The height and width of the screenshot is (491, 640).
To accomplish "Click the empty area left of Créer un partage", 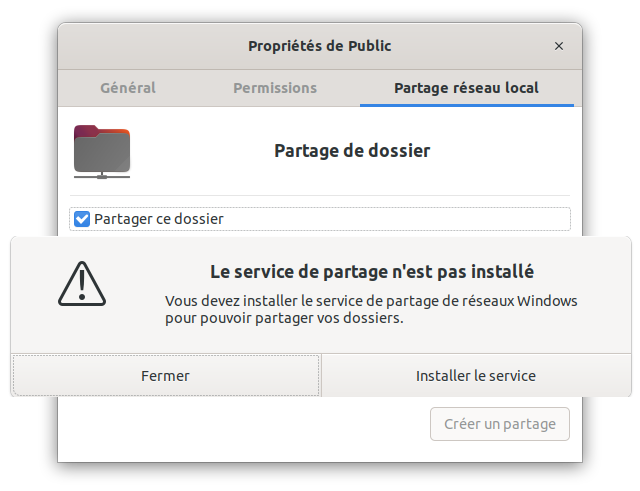I will [x=245, y=424].
